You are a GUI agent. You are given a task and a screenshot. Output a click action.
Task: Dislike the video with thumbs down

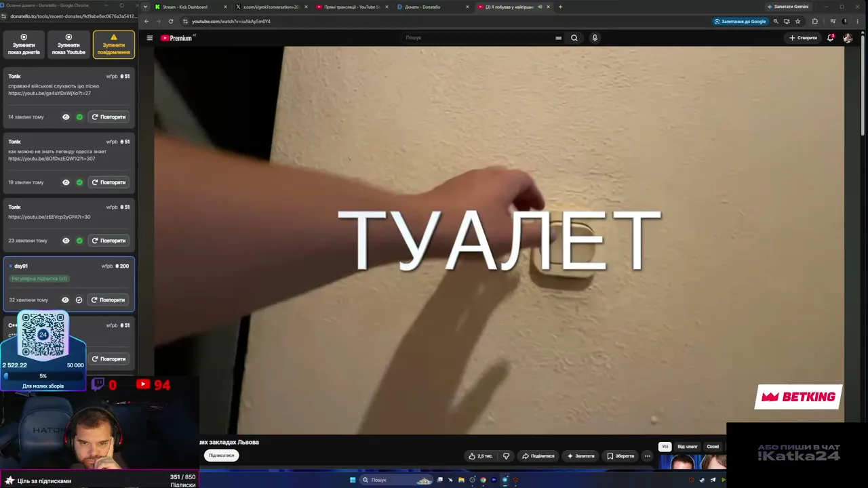pyautogui.click(x=506, y=456)
